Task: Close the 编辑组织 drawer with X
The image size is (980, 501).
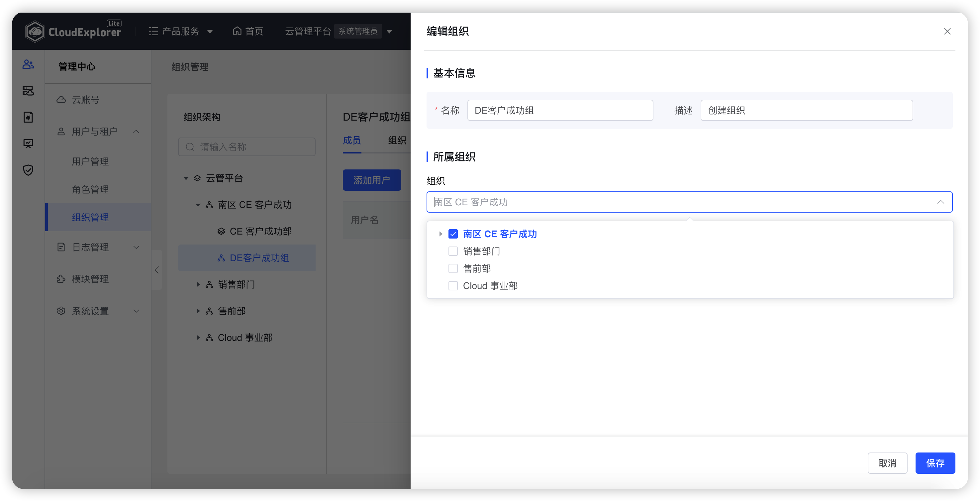Action: coord(947,31)
